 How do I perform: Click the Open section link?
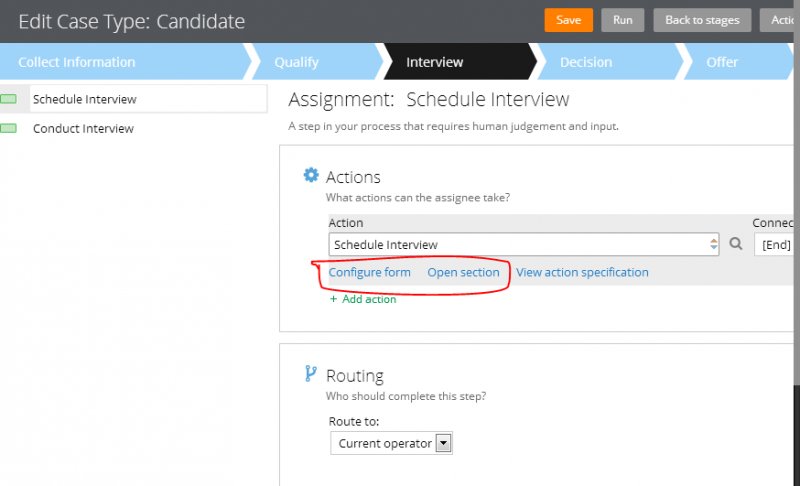pos(463,272)
